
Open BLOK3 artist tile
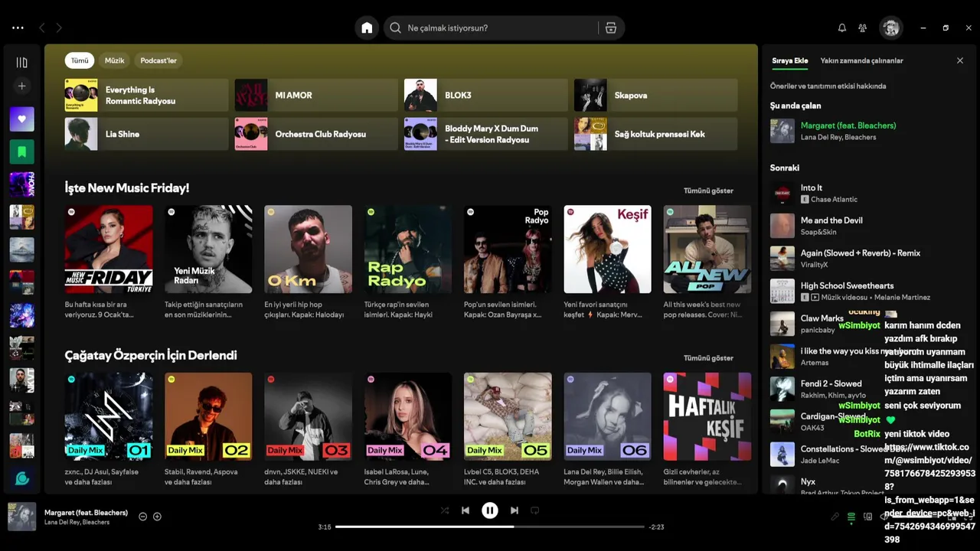pos(486,95)
